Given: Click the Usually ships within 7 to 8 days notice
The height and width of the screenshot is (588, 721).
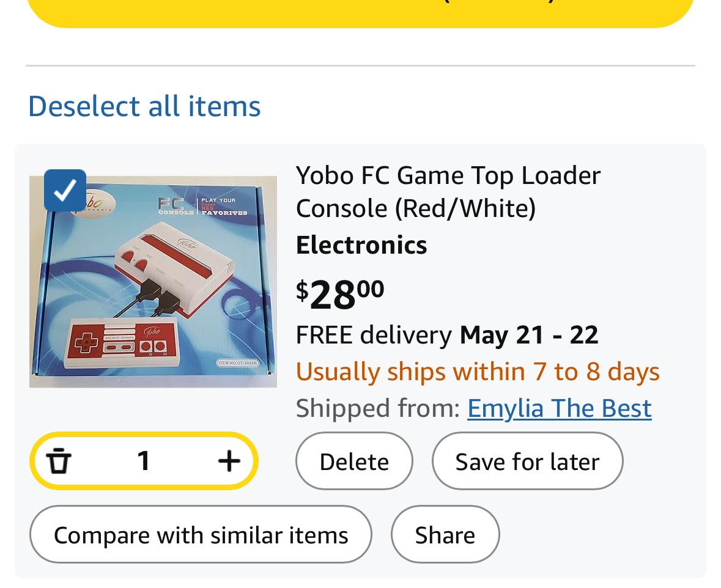Looking at the screenshot, I should point(478,372).
